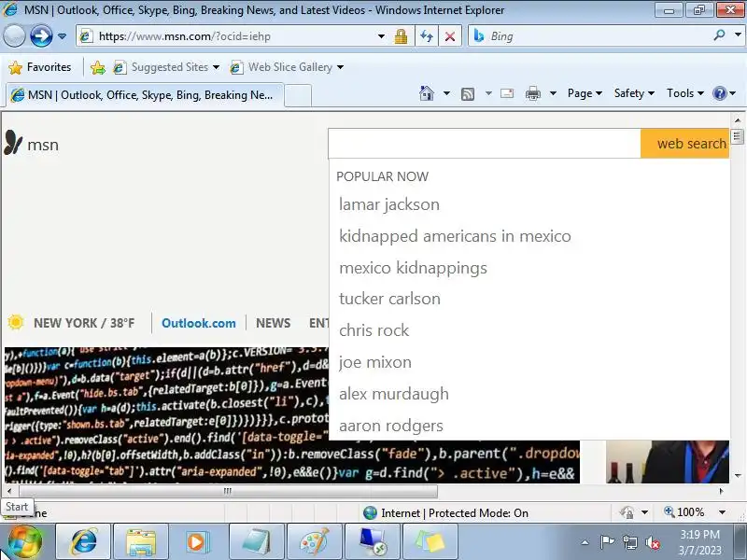Click Add to Favorites Bar star icon
747x560 pixels.
click(98, 67)
